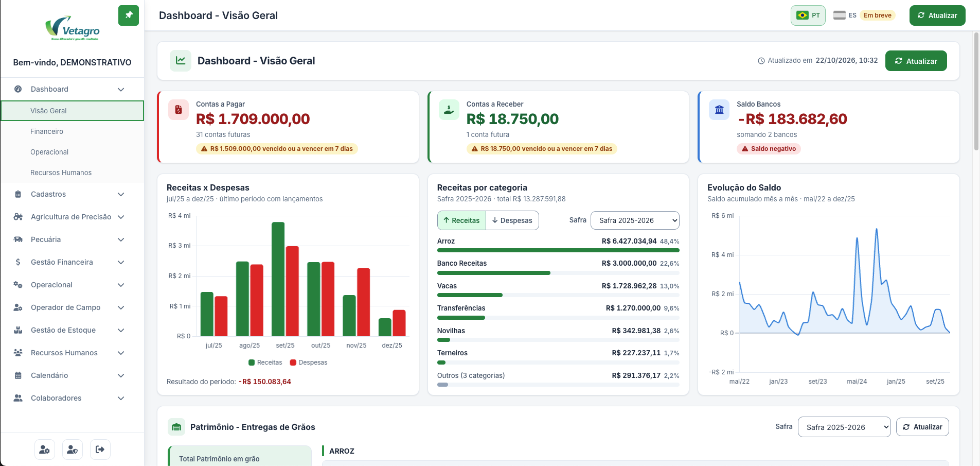Screen dimensions: 980x466
Task: Click the Outros (3 categorias) row
Action: click(x=558, y=379)
